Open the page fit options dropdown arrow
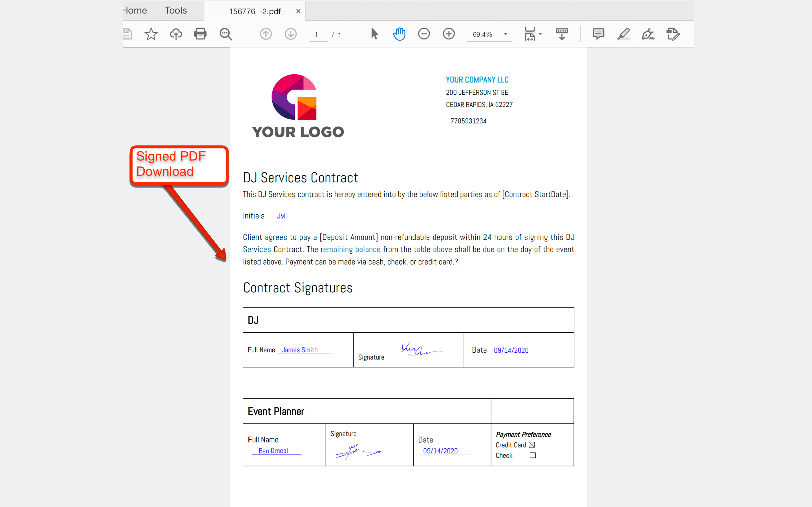The height and width of the screenshot is (507, 812). tap(540, 34)
